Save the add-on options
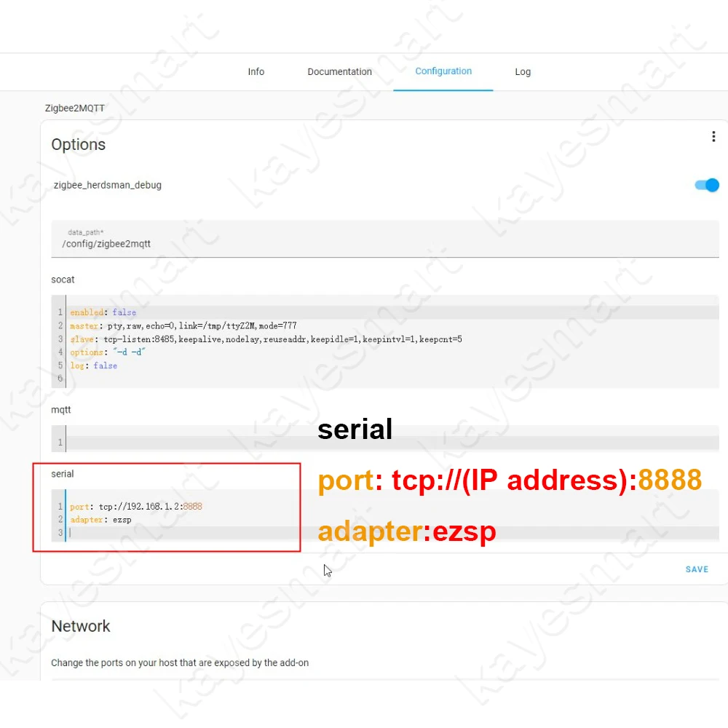Image resolution: width=728 pixels, height=728 pixels. click(697, 569)
